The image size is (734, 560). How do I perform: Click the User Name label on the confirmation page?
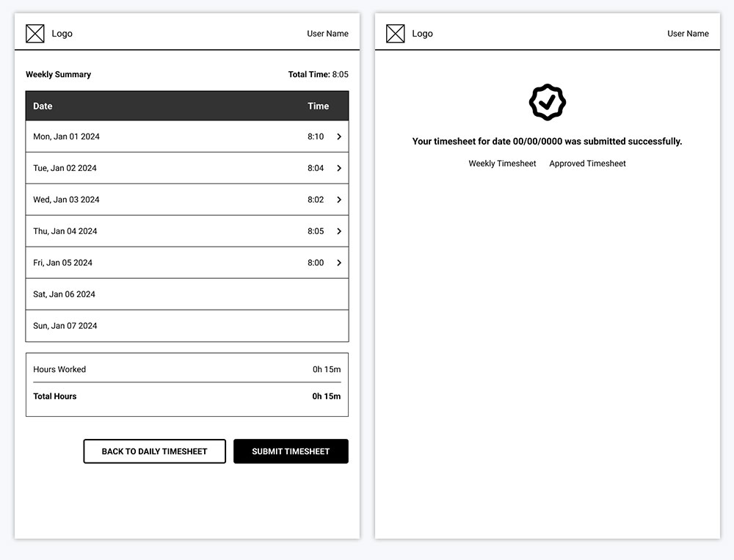688,33
